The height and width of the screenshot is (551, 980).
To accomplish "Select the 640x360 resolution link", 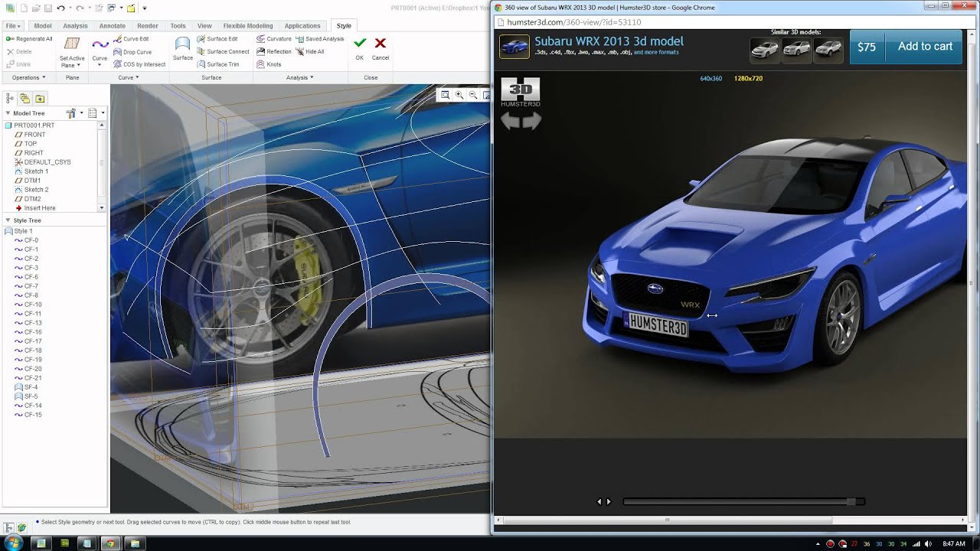I will [710, 78].
